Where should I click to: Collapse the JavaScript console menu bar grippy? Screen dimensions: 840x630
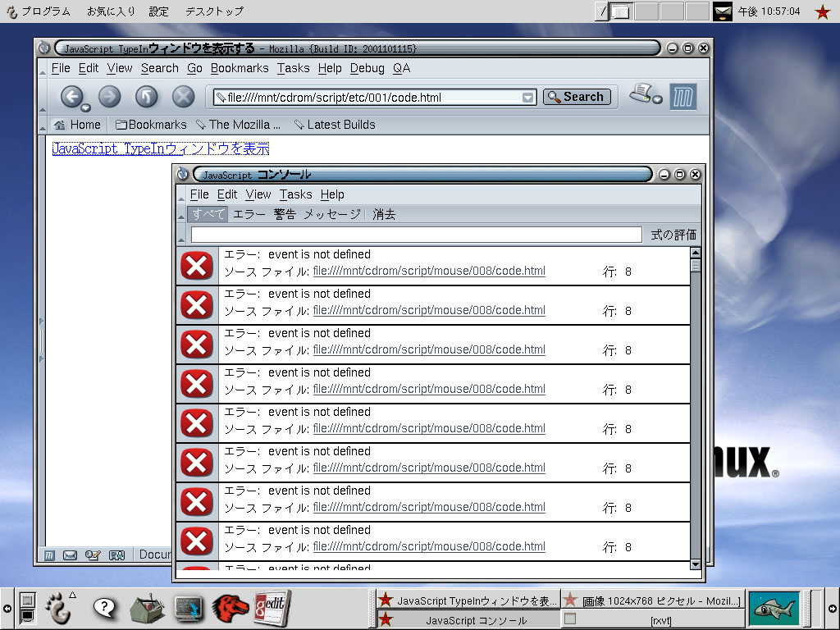point(181,195)
